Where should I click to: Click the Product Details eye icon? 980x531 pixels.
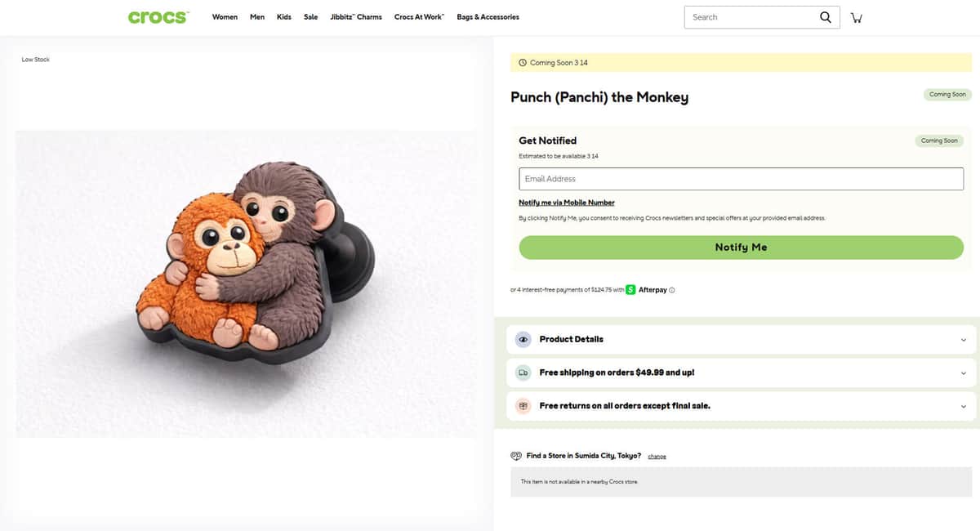pyautogui.click(x=523, y=339)
